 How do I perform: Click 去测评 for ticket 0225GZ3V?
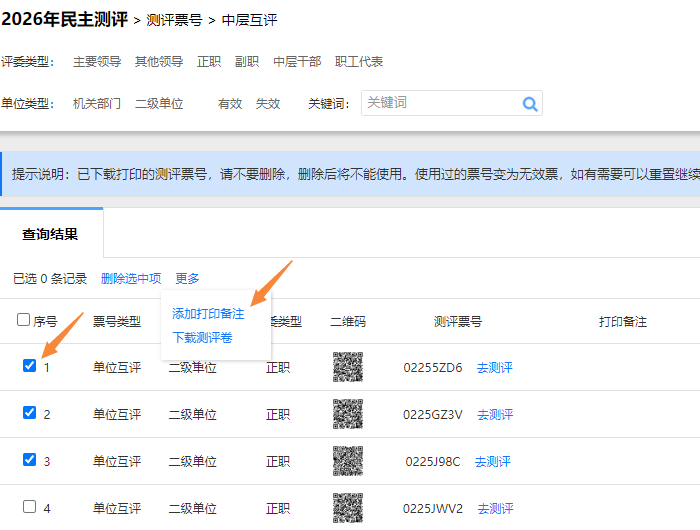coord(495,414)
